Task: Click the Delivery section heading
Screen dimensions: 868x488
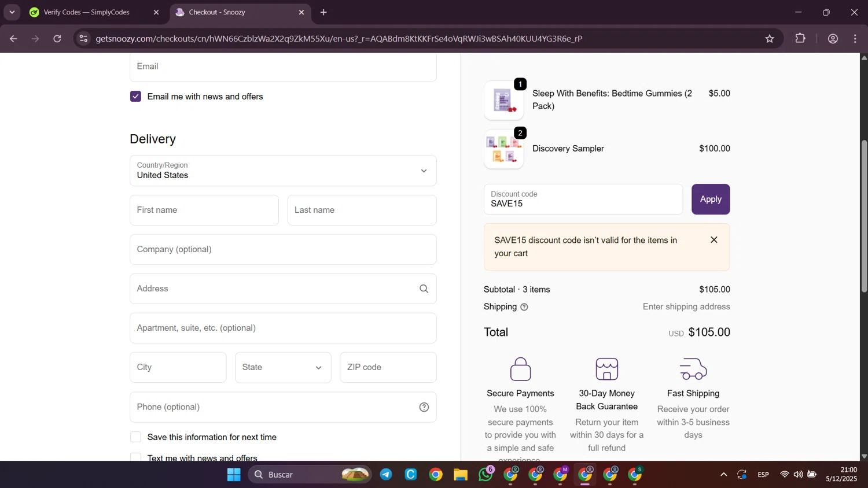Action: [x=153, y=139]
